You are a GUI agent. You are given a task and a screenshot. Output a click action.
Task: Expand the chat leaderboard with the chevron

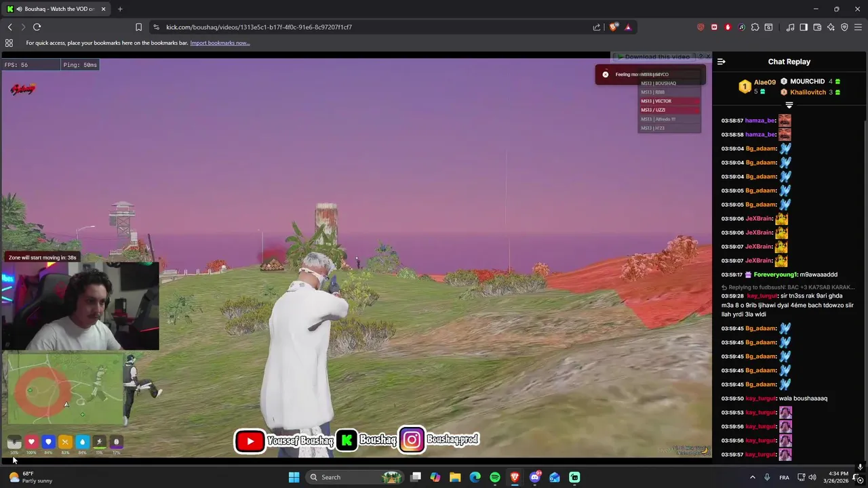click(789, 105)
